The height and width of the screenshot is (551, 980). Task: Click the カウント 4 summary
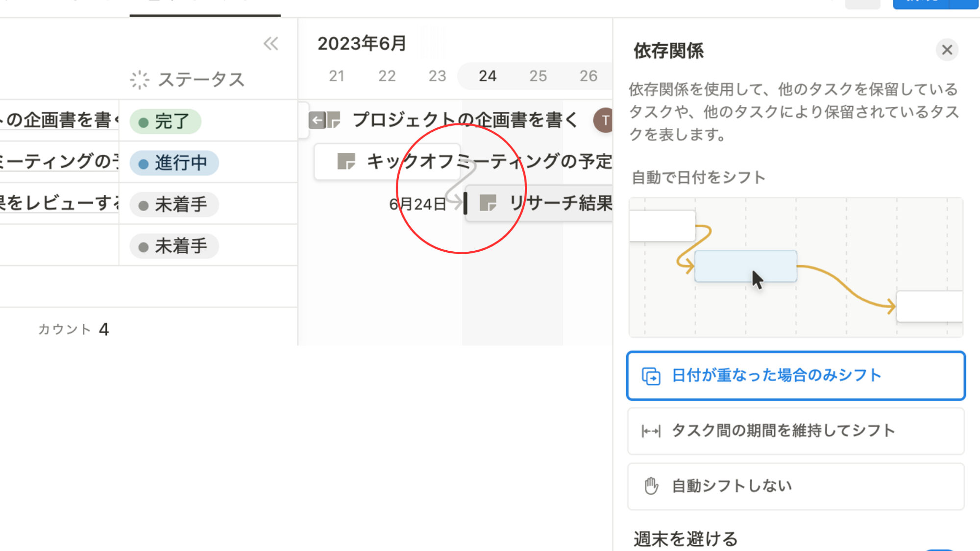click(x=73, y=329)
